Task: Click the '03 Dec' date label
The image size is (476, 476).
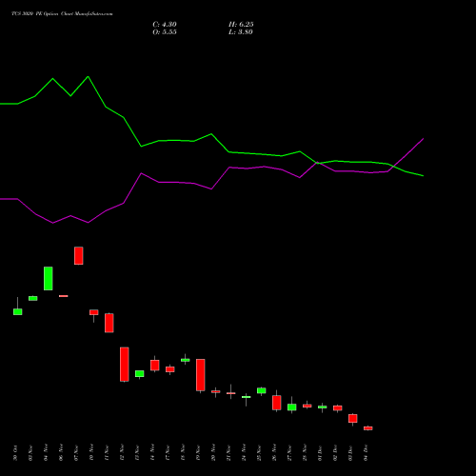Action: point(350,453)
